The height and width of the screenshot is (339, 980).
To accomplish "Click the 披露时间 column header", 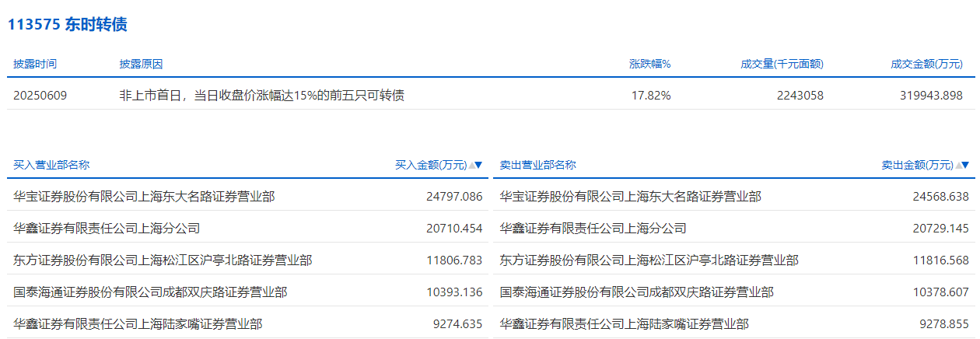I will tap(35, 64).
